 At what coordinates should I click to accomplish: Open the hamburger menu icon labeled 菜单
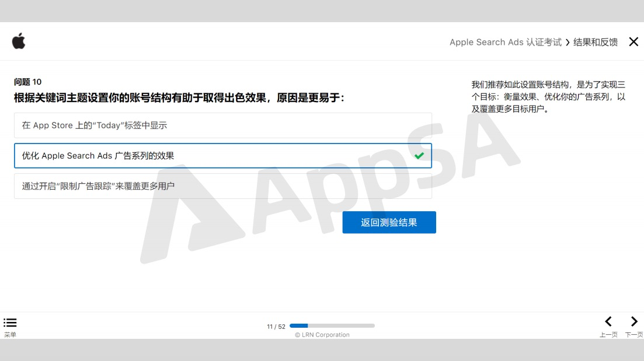pyautogui.click(x=10, y=323)
